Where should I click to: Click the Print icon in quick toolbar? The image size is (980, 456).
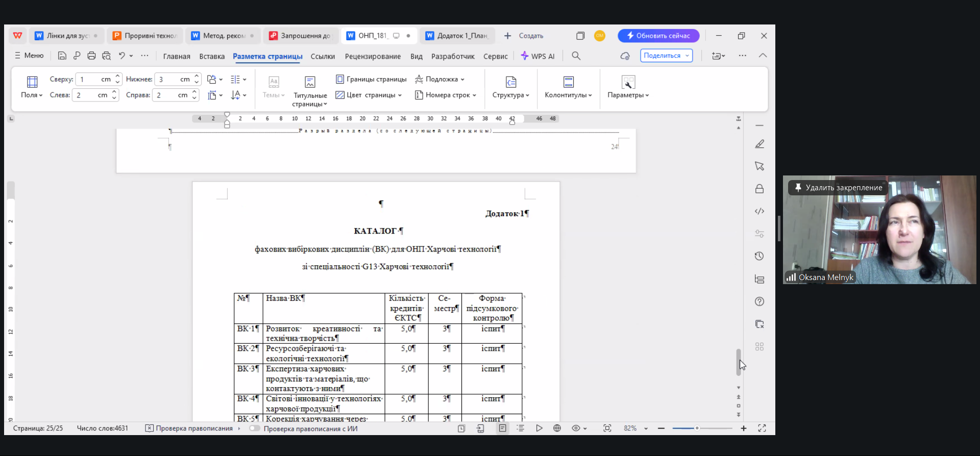[x=91, y=56]
